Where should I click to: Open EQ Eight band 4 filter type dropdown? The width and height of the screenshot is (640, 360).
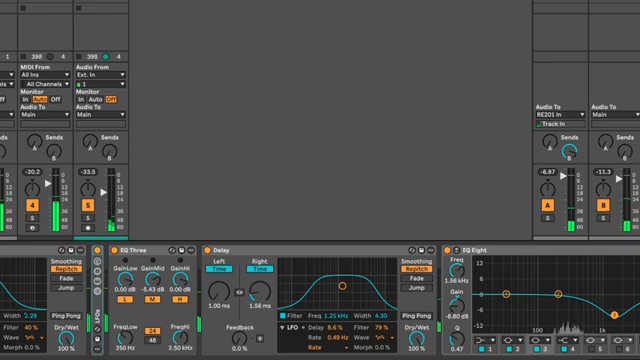click(x=567, y=340)
